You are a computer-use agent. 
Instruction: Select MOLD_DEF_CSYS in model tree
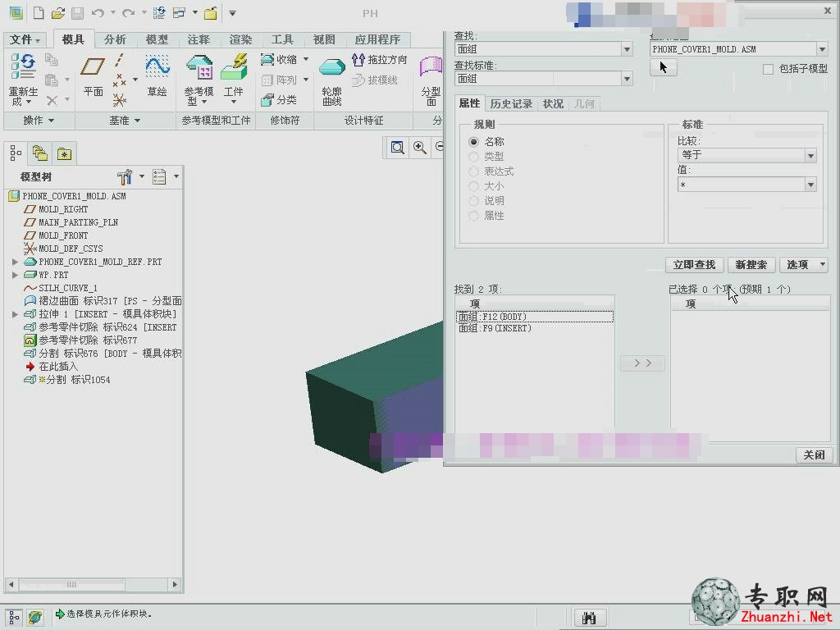click(x=71, y=249)
